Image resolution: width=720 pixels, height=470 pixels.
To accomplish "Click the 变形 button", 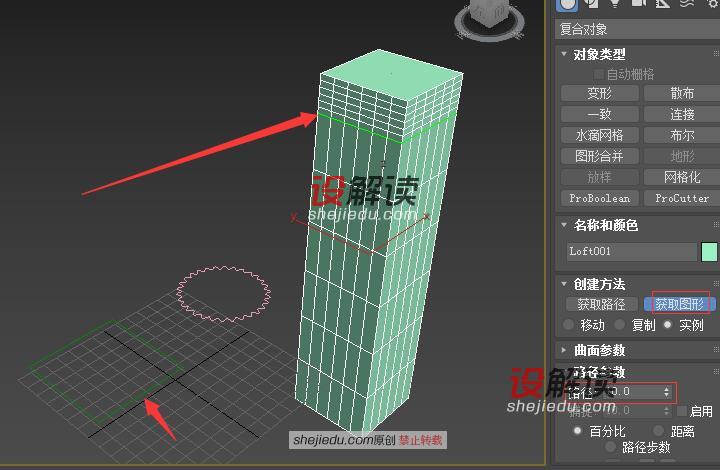I will point(600,93).
